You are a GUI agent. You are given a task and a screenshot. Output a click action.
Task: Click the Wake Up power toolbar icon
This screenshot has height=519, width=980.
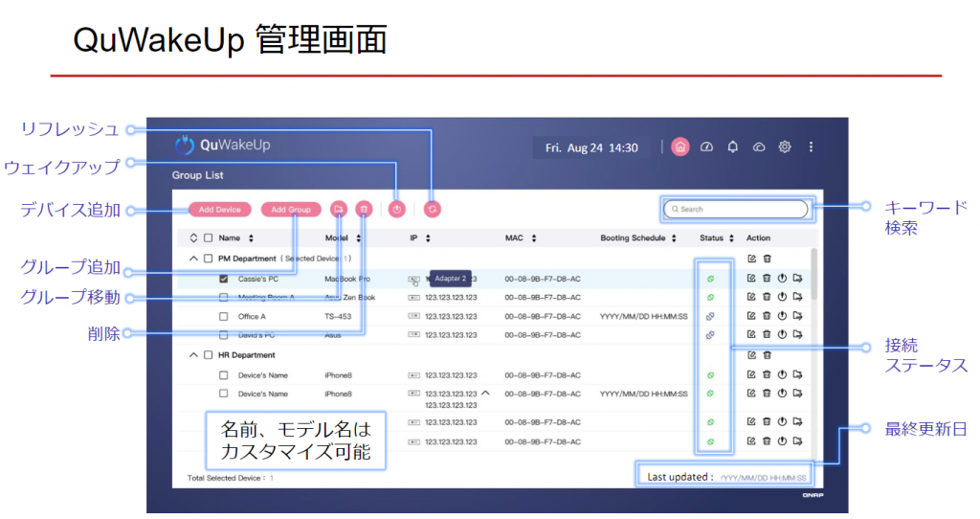tap(398, 209)
